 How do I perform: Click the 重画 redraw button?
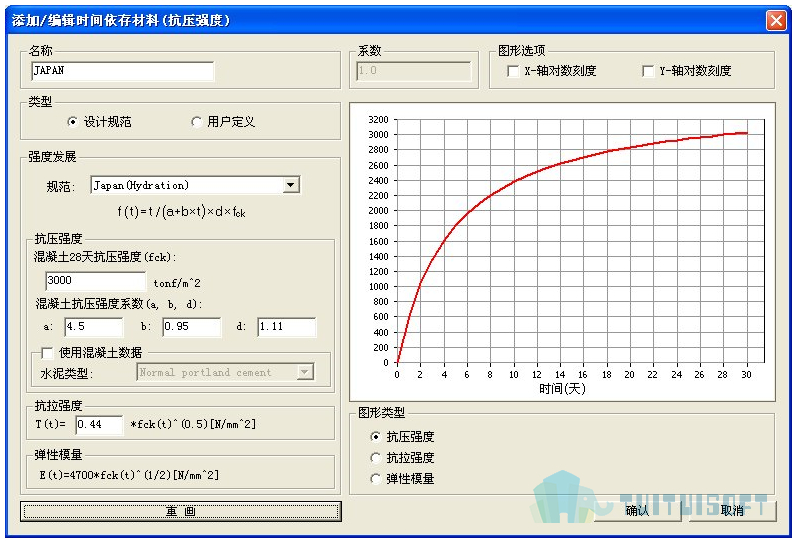(181, 511)
